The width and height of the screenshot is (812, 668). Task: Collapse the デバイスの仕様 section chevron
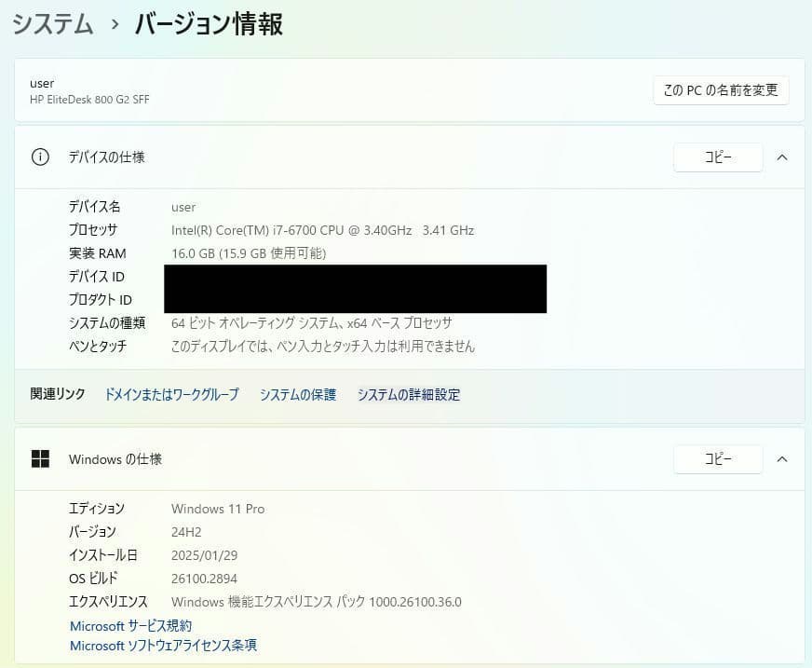click(x=782, y=157)
